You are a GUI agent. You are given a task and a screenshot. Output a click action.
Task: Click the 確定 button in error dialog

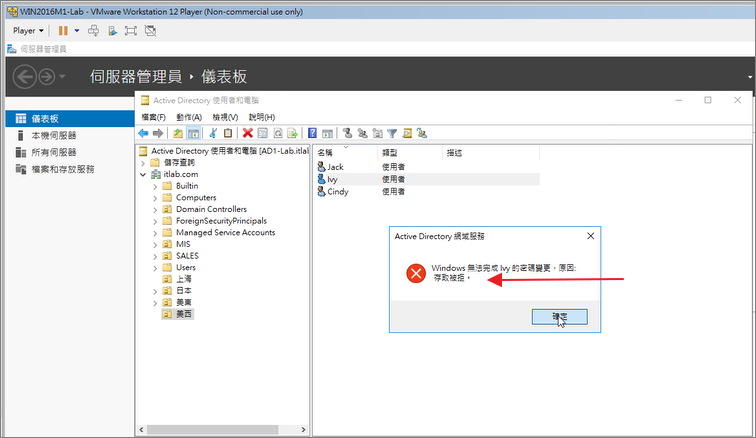click(560, 317)
